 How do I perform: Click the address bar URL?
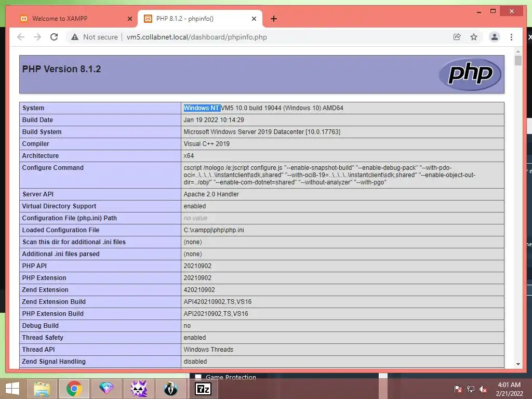(197, 37)
